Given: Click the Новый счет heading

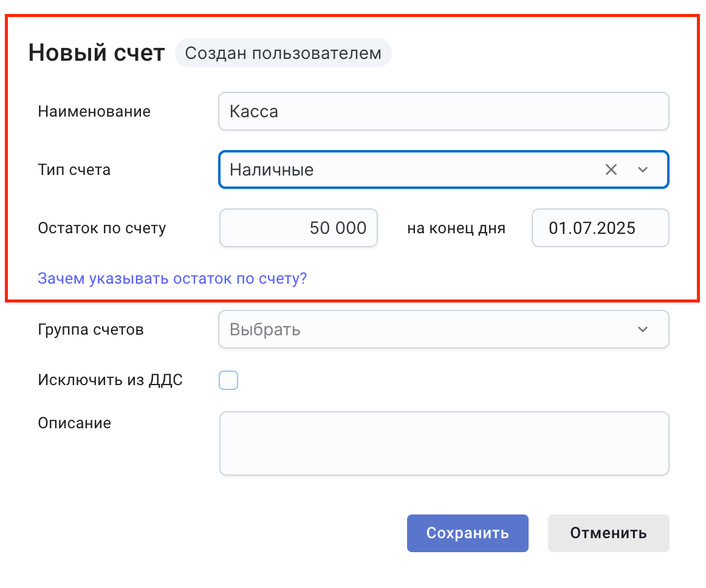Looking at the screenshot, I should coord(97,53).
